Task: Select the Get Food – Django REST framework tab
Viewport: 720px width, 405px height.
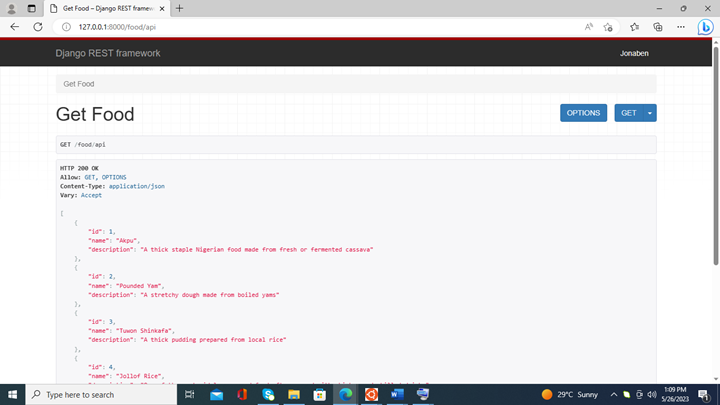Action: coord(107,8)
